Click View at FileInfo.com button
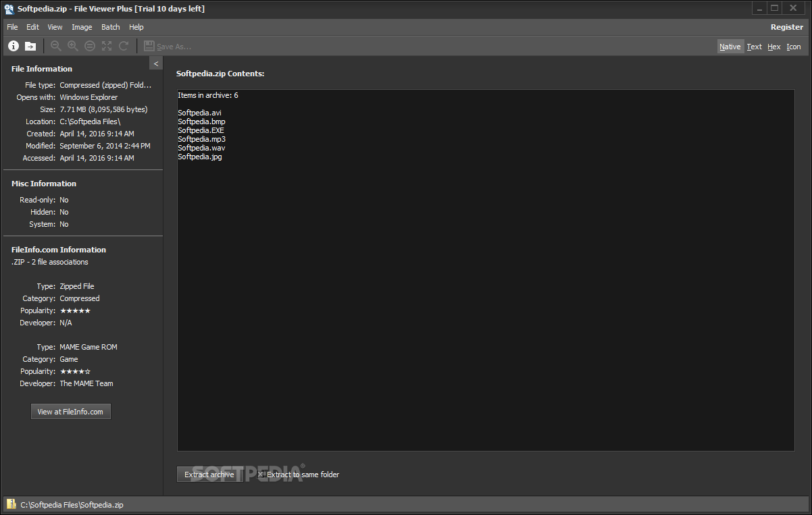Image resolution: width=812 pixels, height=515 pixels. (70, 412)
